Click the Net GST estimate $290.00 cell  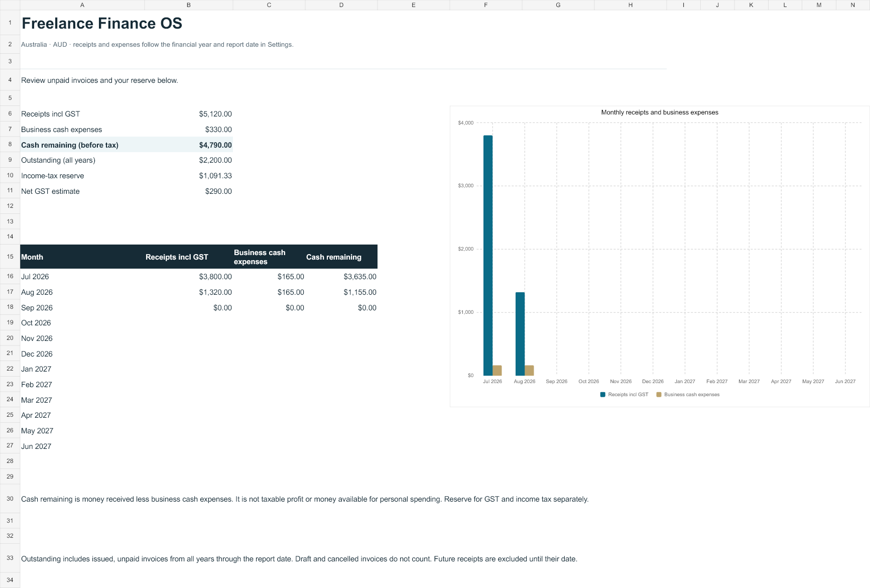click(x=218, y=191)
